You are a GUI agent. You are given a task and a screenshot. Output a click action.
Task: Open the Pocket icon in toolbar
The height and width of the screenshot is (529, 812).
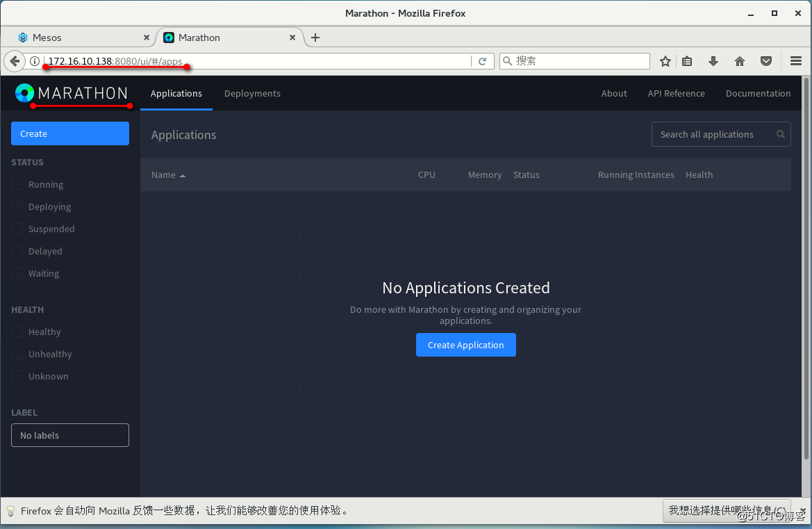(x=766, y=61)
